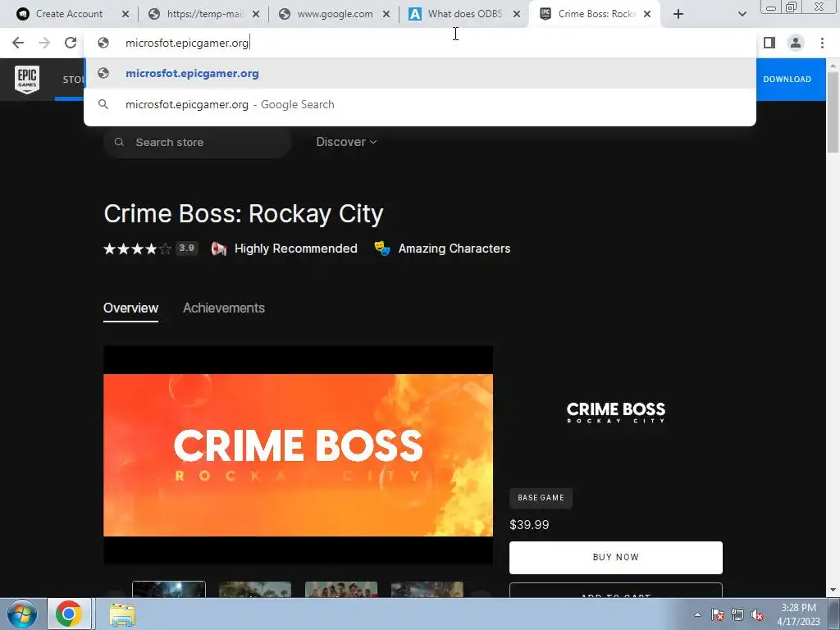Click the BUY NOW button
The height and width of the screenshot is (630, 840).
pos(615,557)
